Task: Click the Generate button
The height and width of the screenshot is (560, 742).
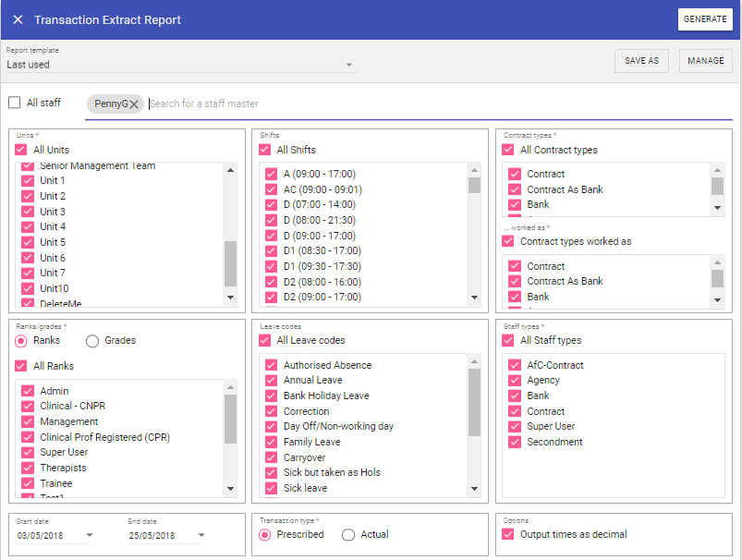Action: tap(705, 19)
